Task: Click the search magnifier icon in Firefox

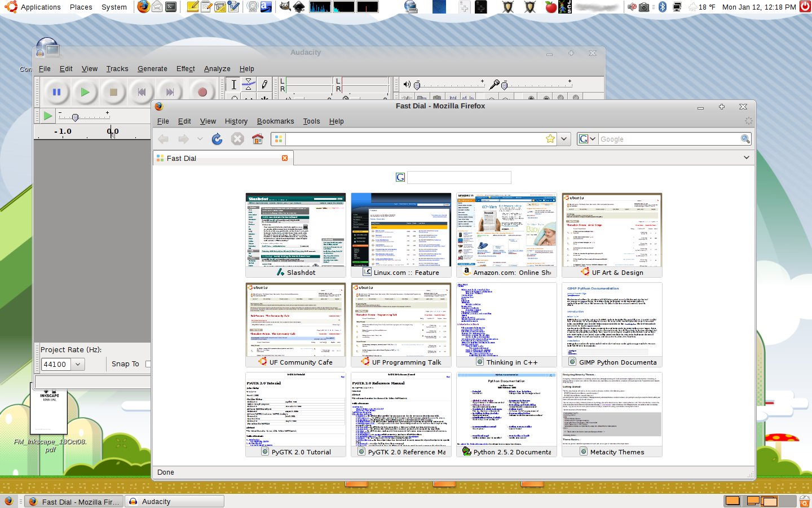Action: [x=745, y=139]
